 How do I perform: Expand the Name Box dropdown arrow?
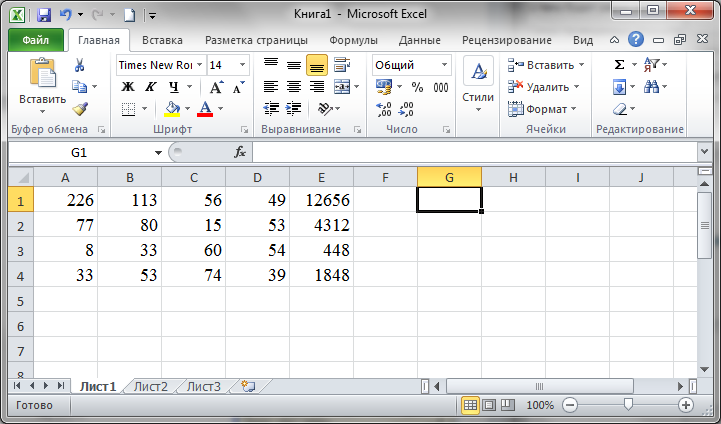[158, 153]
